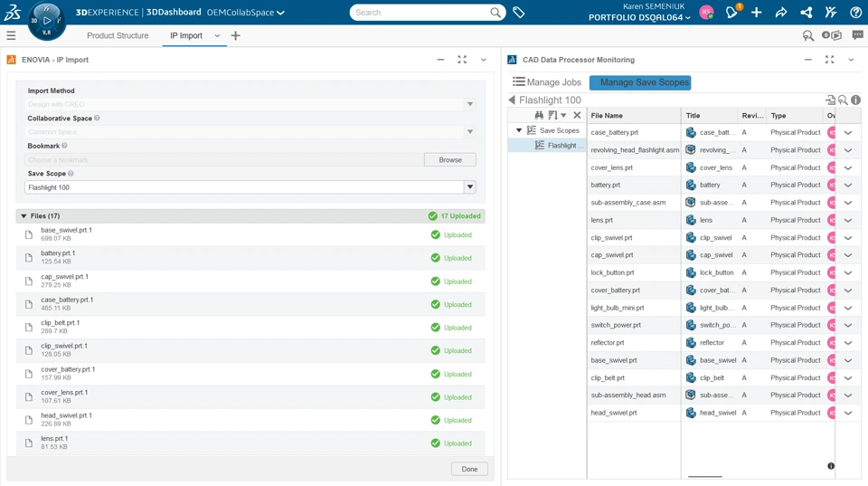Open the information icon next to Flashlight 100
This screenshot has height=486, width=868.
coord(855,100)
